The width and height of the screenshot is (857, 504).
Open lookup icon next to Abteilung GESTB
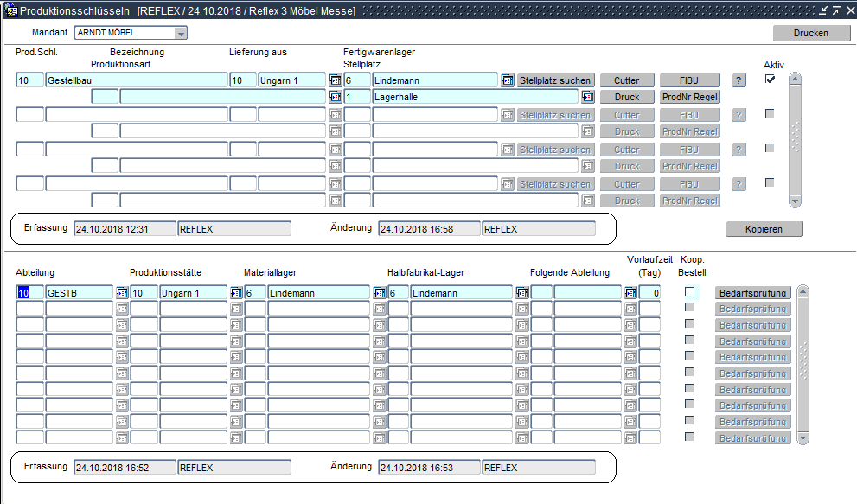pyautogui.click(x=122, y=293)
